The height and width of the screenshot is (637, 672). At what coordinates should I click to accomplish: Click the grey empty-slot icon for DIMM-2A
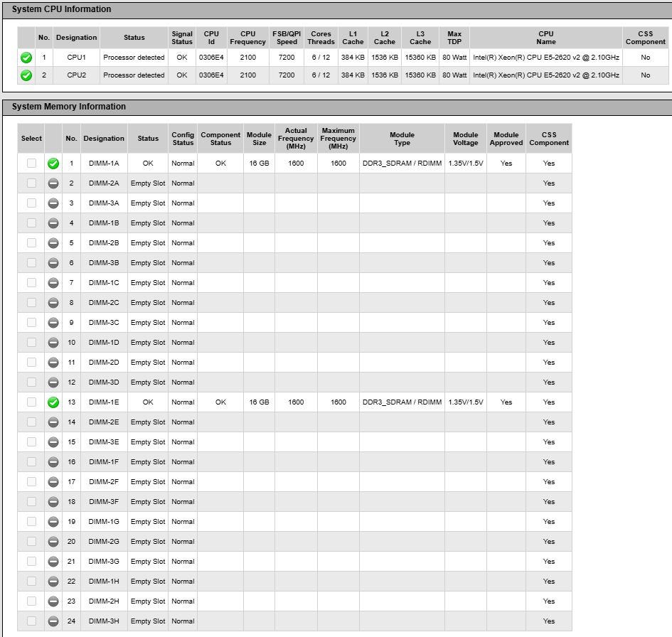tap(53, 183)
